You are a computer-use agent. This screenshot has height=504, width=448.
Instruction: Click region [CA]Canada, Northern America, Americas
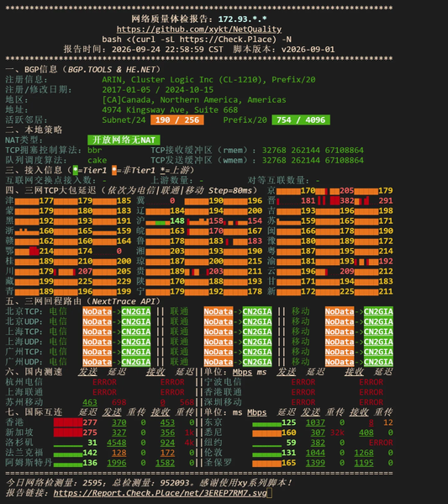[194, 99]
